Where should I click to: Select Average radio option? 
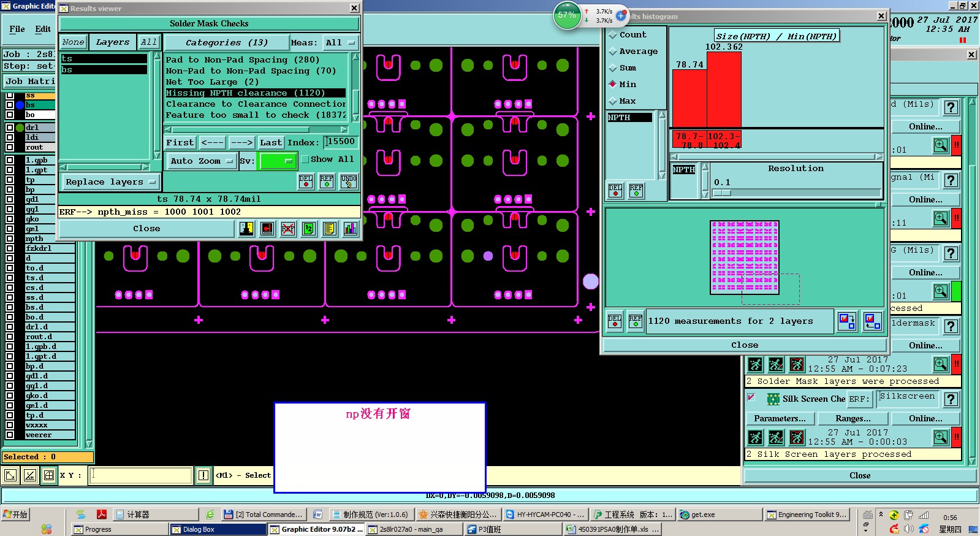click(612, 52)
